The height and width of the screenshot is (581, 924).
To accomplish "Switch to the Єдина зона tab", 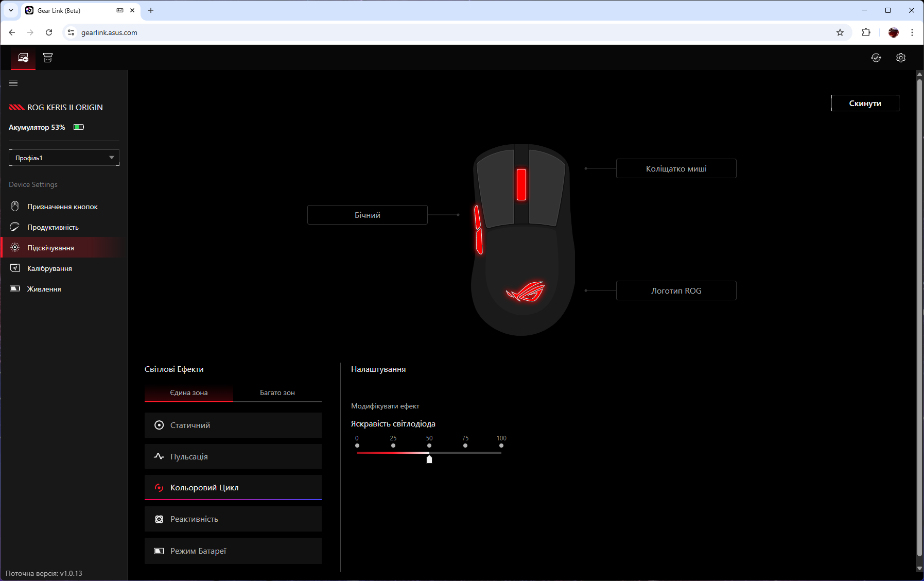I will (x=189, y=392).
